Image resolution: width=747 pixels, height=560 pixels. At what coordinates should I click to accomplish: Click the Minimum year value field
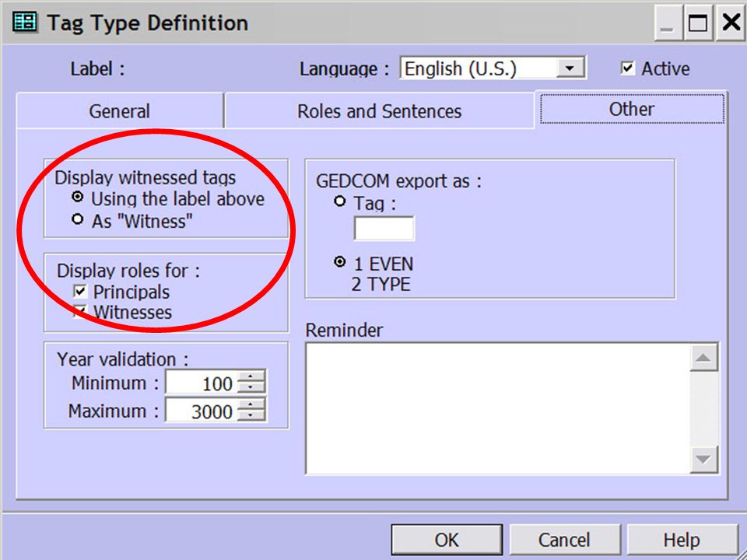[202, 383]
